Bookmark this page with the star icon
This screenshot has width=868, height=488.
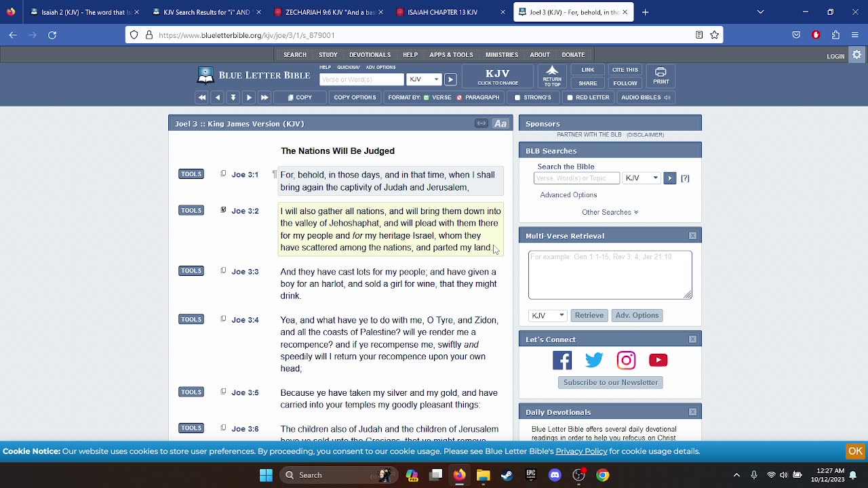[x=714, y=35]
